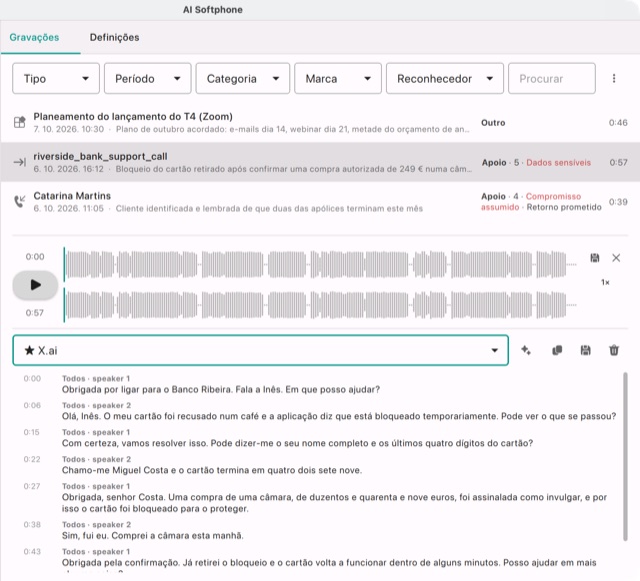Jump to the 0:43 transcript timestamp

click(32, 552)
